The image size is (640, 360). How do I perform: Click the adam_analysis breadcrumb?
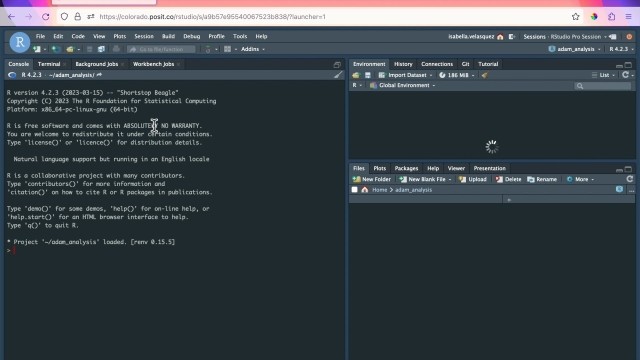413,190
